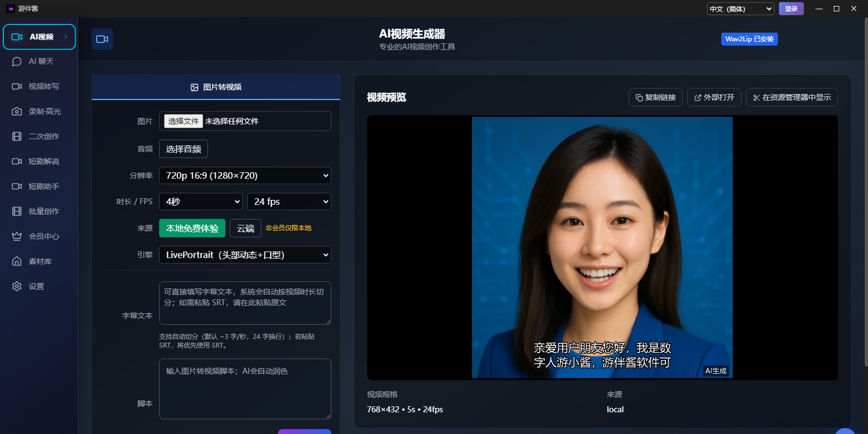Click the 视频转写 sidebar icon

(17, 86)
